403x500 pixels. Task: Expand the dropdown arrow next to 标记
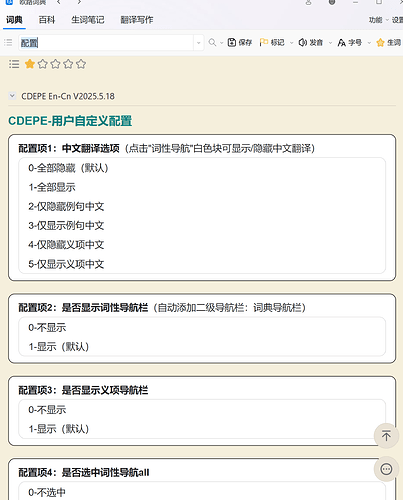pyautogui.click(x=291, y=43)
